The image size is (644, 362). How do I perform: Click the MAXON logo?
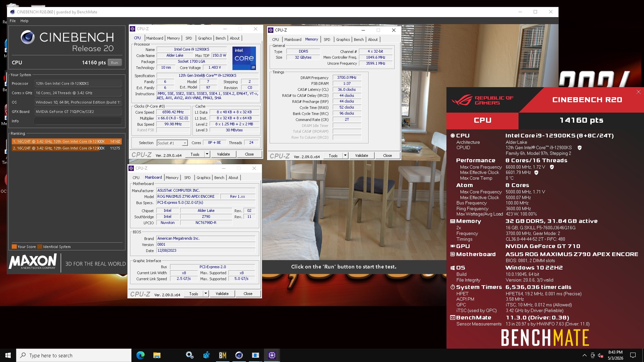coord(33,261)
